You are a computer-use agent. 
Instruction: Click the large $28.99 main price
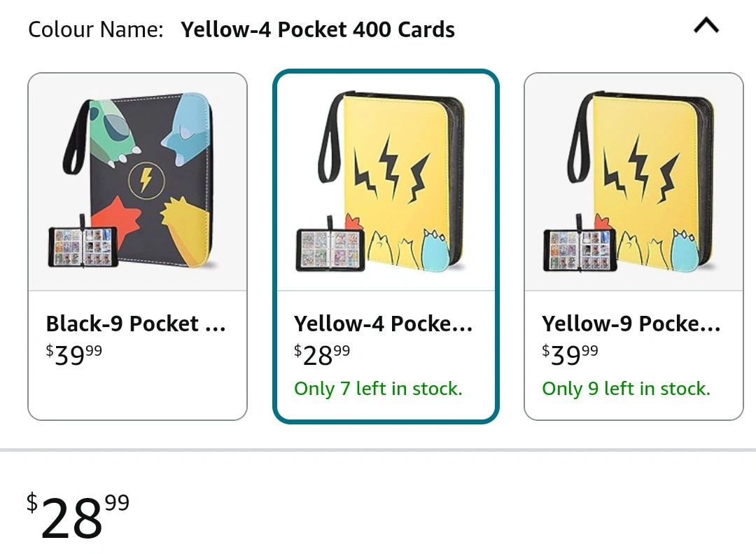[x=78, y=515]
